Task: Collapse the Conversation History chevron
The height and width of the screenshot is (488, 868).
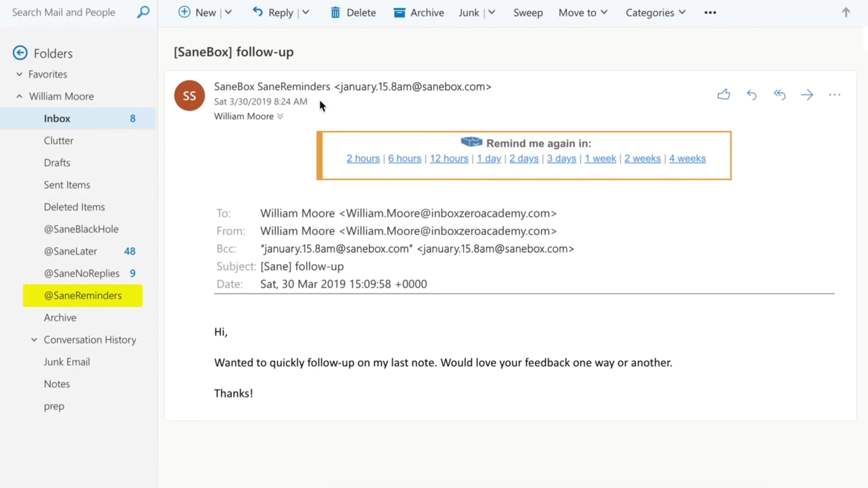Action: point(34,340)
